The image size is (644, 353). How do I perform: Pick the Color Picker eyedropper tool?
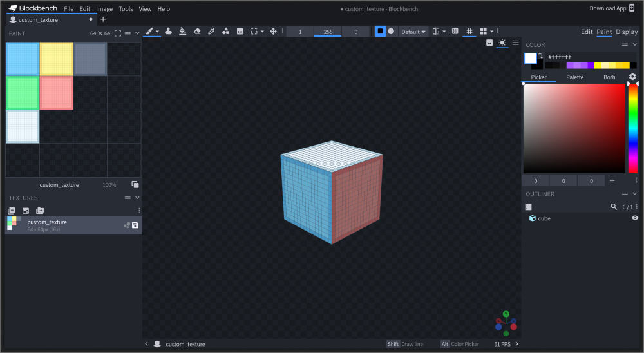coord(211,31)
